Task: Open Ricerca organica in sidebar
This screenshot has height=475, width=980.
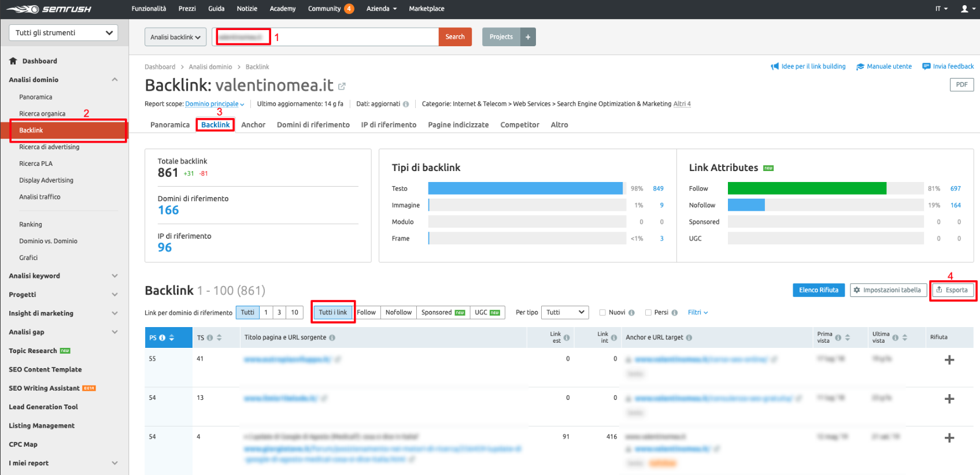Action: pos(42,114)
